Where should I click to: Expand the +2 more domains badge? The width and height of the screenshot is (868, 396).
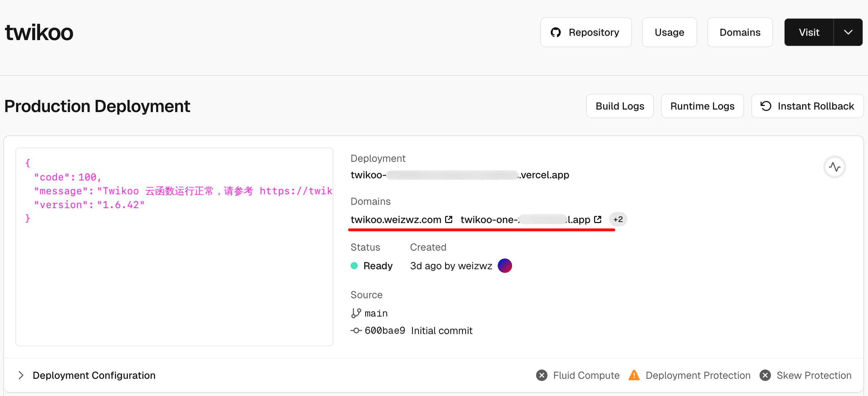(618, 219)
